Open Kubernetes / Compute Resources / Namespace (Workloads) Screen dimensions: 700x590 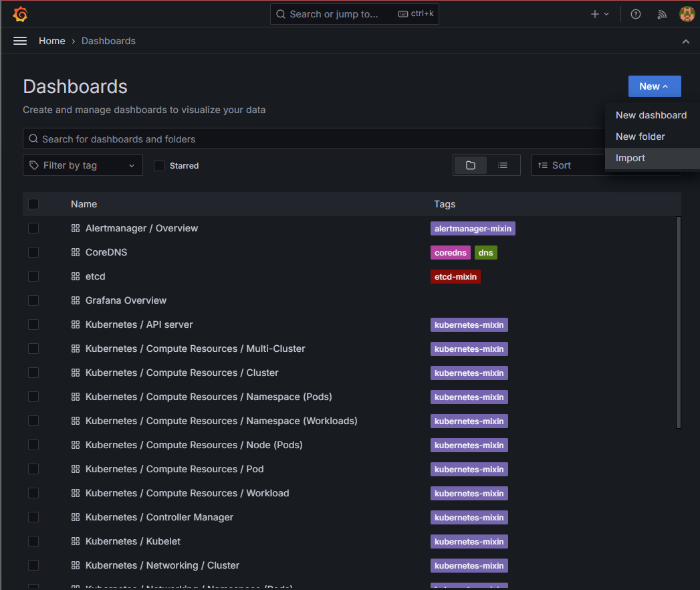(221, 421)
